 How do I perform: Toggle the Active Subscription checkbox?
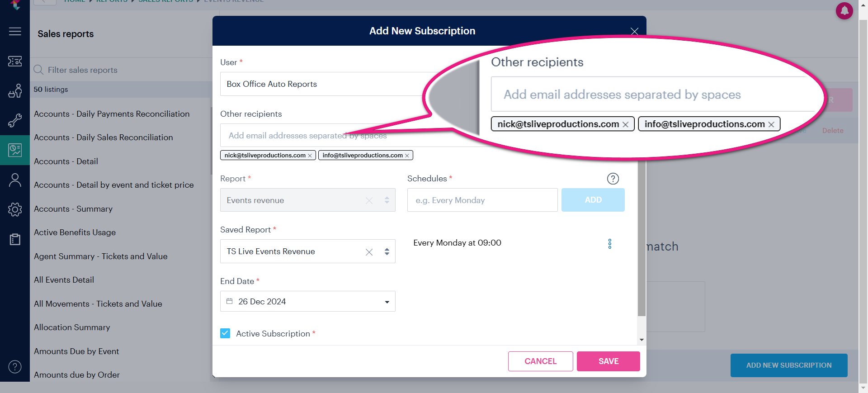tap(225, 333)
